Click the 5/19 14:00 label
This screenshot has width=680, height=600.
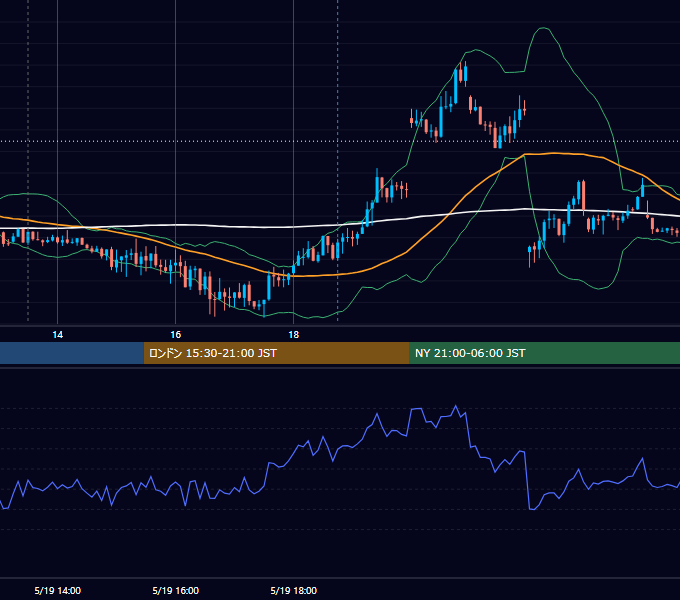(58, 590)
